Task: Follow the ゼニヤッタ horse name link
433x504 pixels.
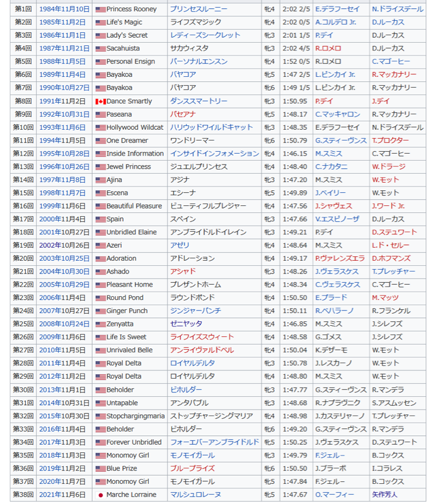Action: pos(187,324)
